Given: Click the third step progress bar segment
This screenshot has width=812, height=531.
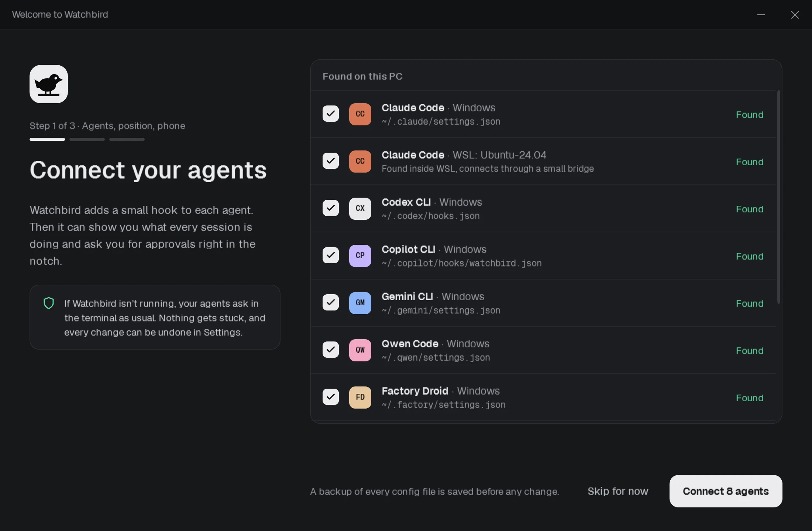Looking at the screenshot, I should tap(127, 139).
